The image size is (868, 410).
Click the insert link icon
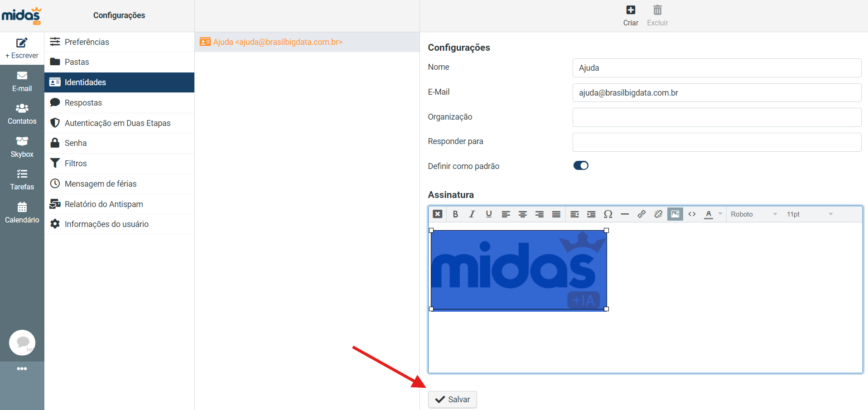641,214
